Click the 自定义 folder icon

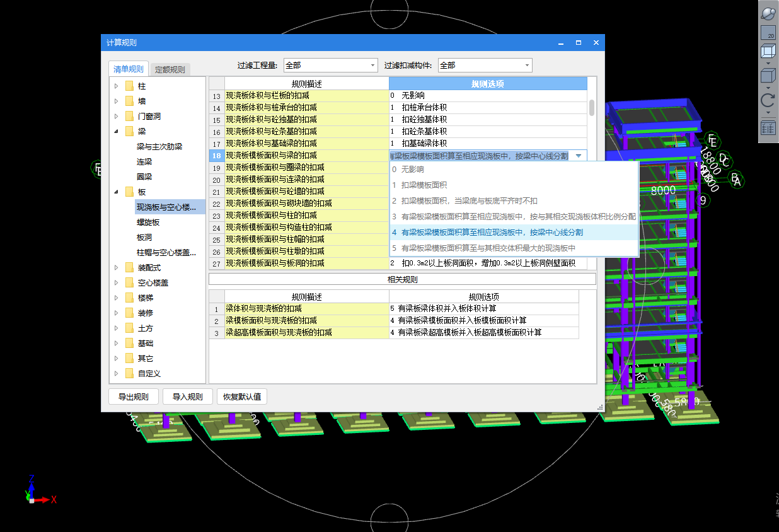coord(129,373)
